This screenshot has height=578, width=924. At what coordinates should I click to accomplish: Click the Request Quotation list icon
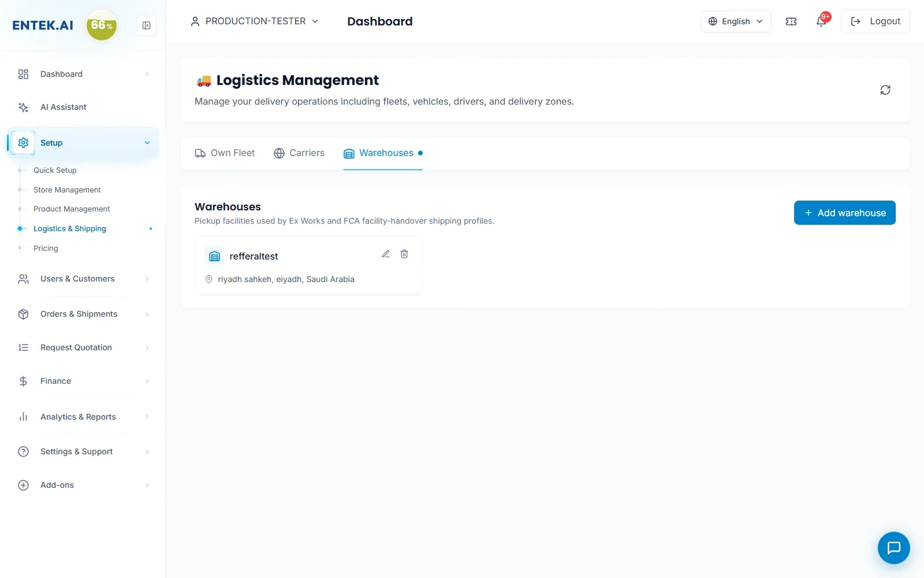23,347
